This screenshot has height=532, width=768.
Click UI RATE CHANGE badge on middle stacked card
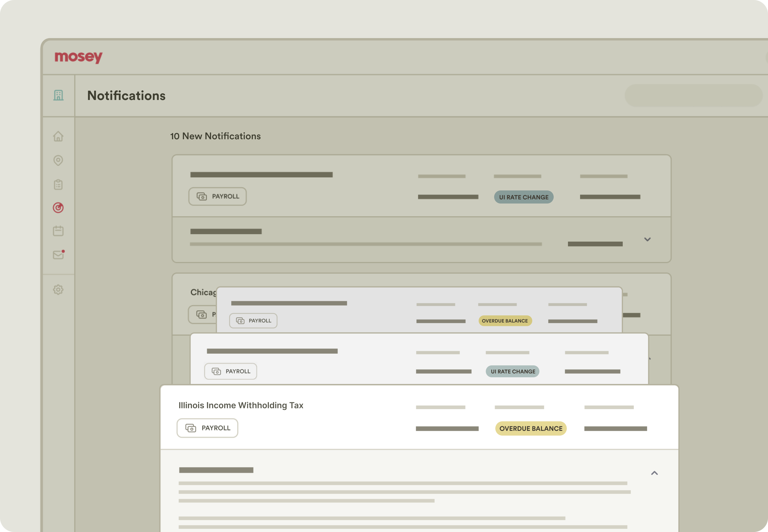pos(512,371)
